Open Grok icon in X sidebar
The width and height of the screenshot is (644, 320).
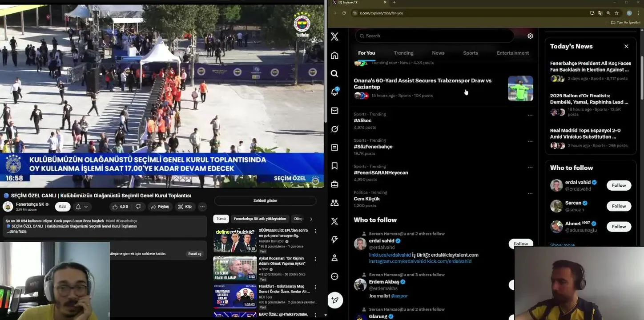(x=334, y=129)
